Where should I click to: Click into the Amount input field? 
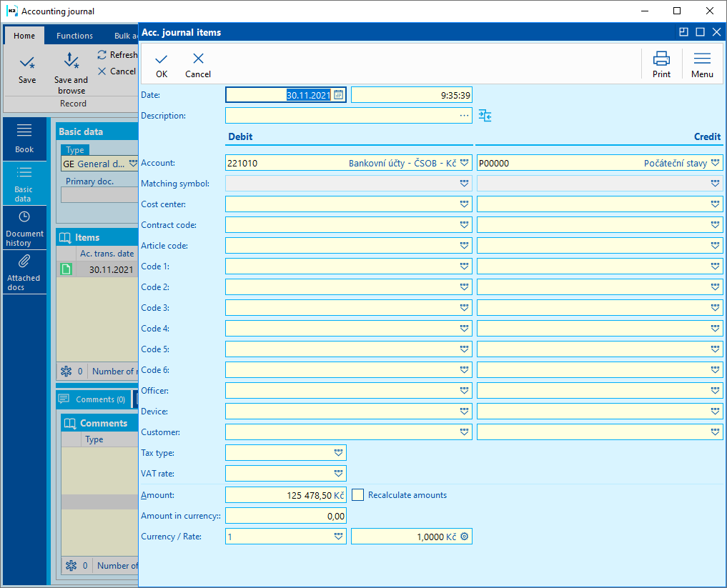(285, 495)
